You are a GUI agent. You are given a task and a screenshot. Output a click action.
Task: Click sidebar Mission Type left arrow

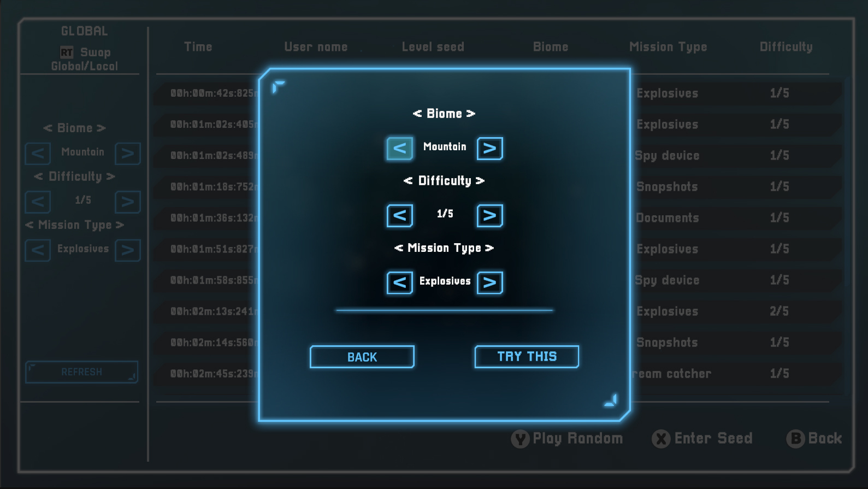point(38,250)
